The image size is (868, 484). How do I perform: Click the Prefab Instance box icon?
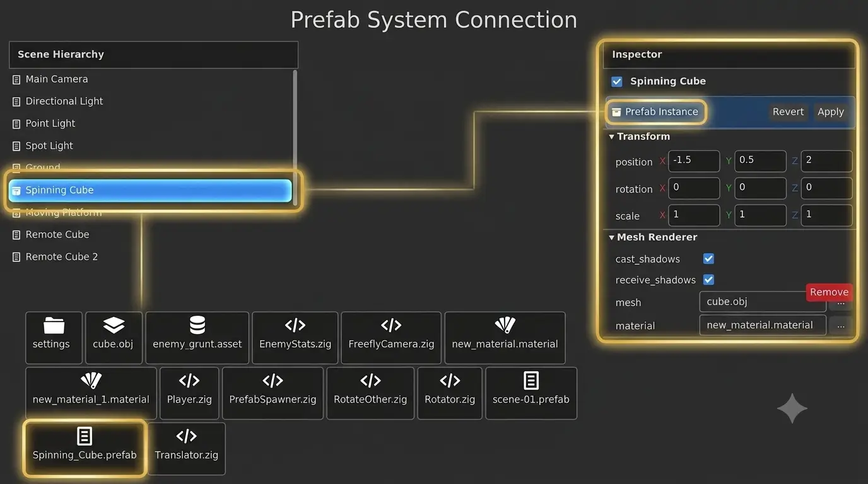[616, 112]
